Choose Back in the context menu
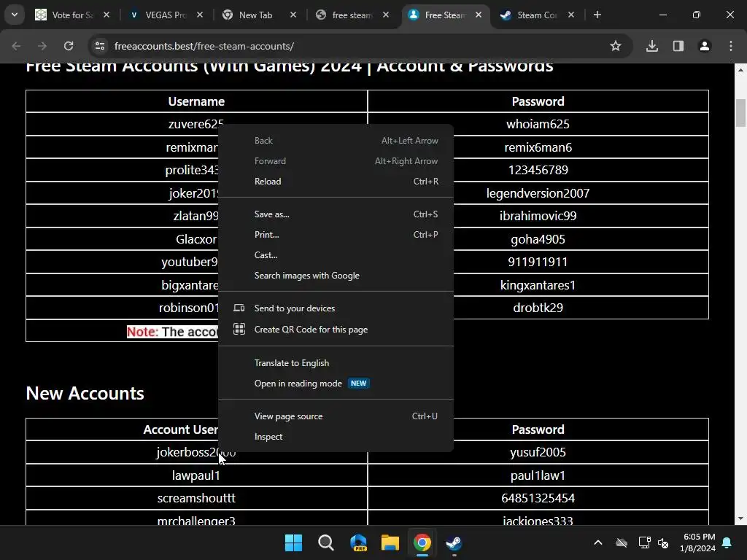The height and width of the screenshot is (560, 747). pos(336,141)
